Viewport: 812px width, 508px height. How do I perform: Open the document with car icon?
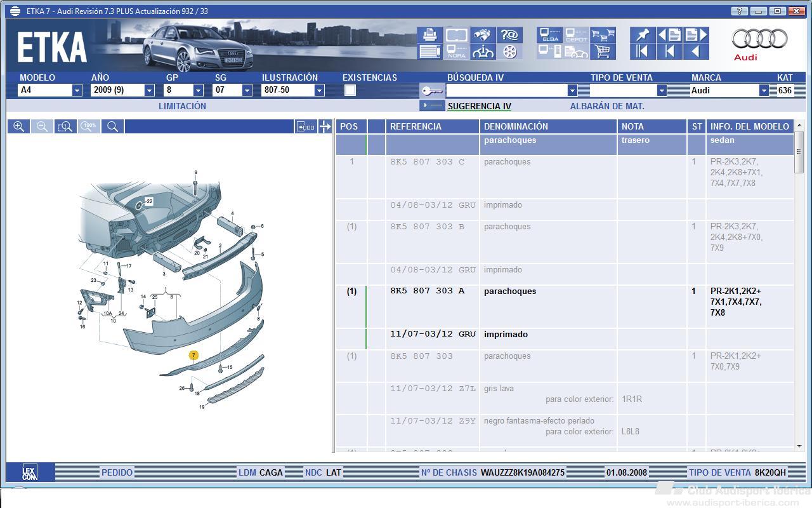[576, 52]
